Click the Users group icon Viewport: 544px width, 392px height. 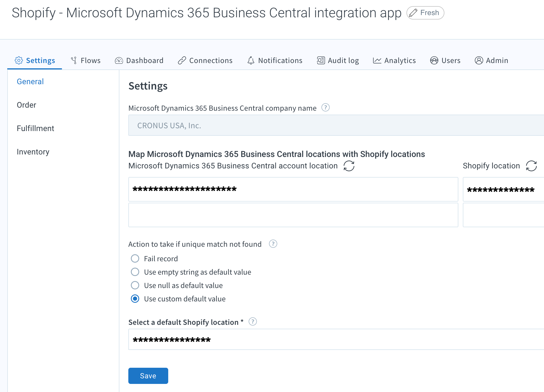click(434, 61)
